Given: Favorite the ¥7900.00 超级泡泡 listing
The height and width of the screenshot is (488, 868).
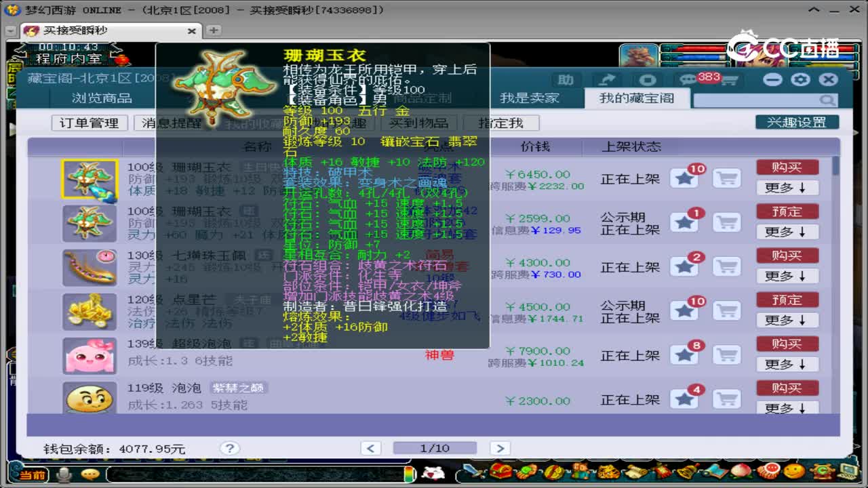Looking at the screenshot, I should [684, 355].
